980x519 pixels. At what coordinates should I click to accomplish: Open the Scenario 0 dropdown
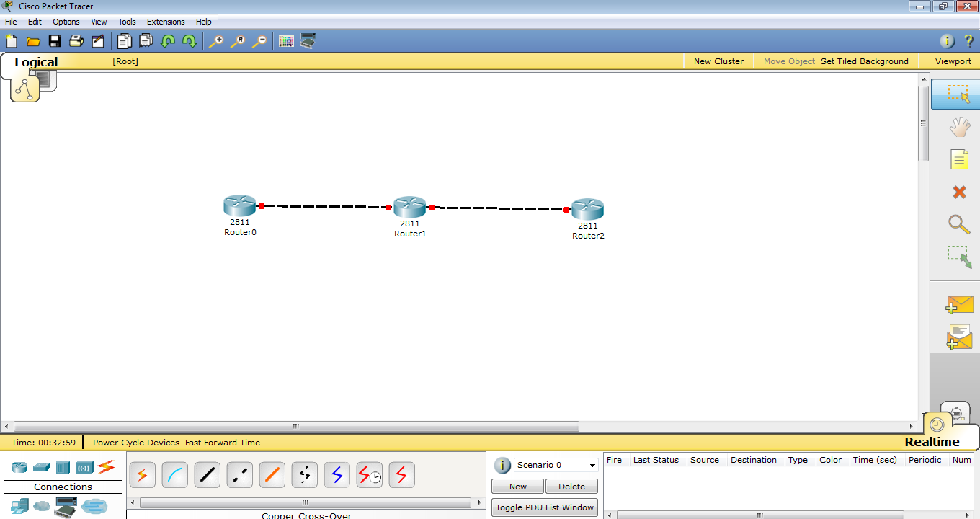(x=555, y=465)
